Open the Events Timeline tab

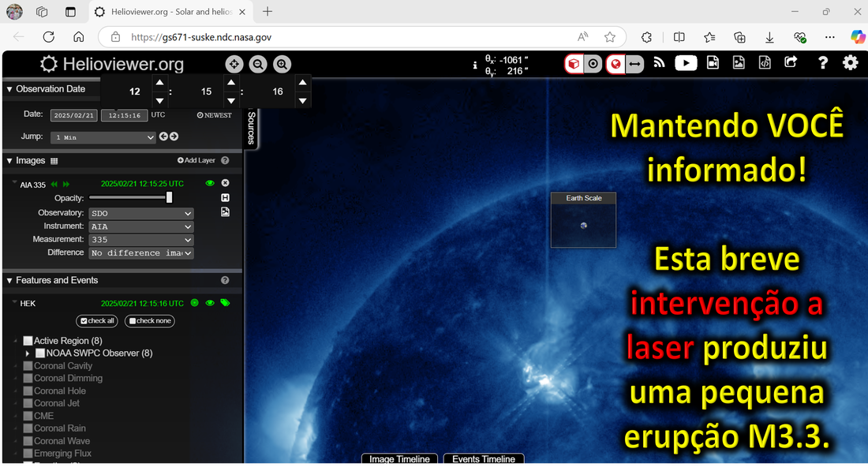tap(484, 459)
